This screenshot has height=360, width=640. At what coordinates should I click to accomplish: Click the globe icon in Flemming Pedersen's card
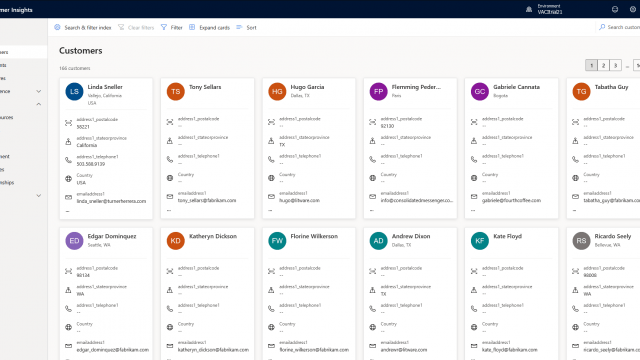coord(373,178)
